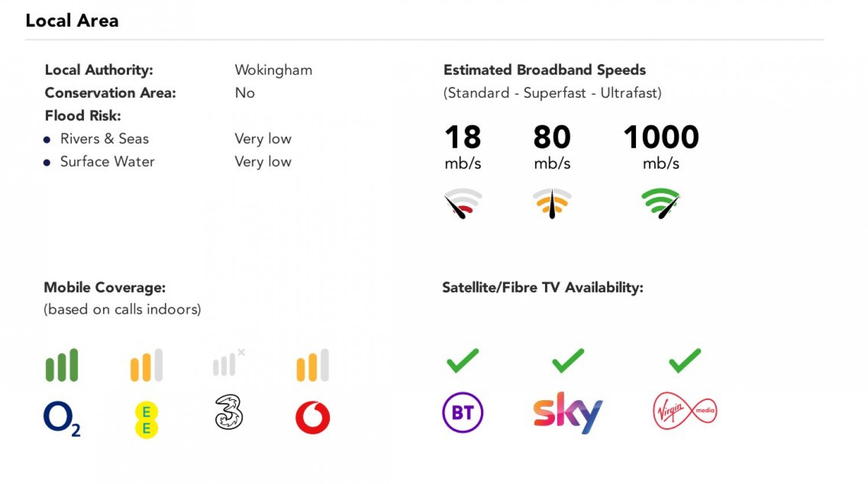The height and width of the screenshot is (484, 868).
Task: Click the O2 network logo
Action: pos(61,418)
